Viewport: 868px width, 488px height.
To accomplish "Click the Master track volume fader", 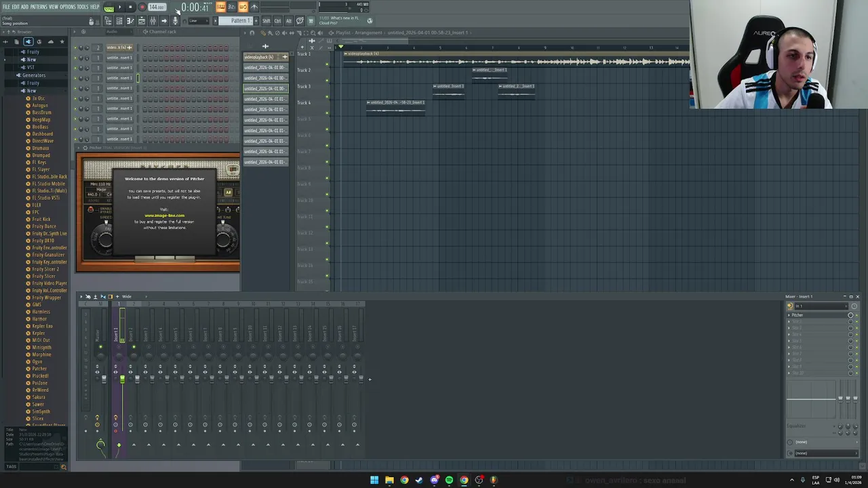I will pyautogui.click(x=104, y=380).
